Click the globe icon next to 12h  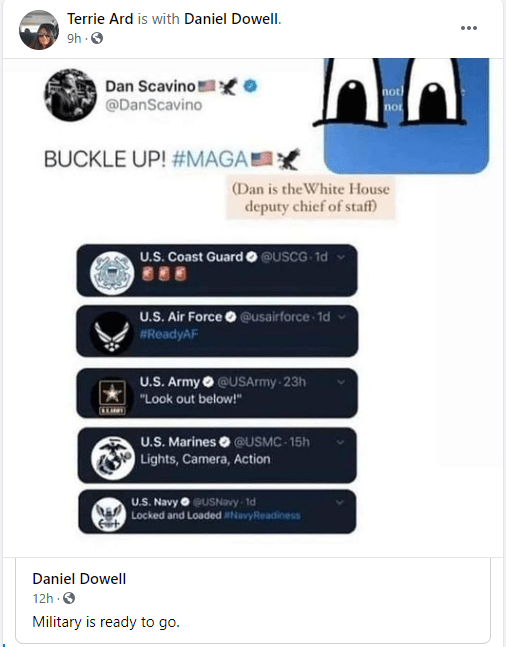(69, 598)
